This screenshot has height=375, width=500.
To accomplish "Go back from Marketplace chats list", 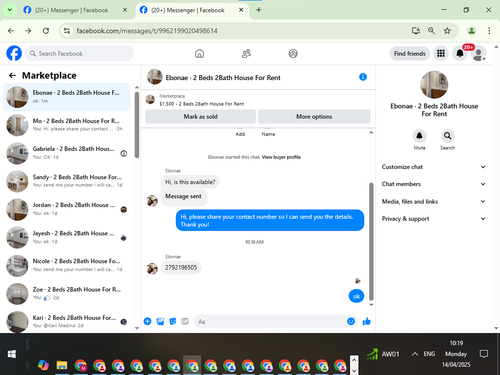I will (x=12, y=76).
